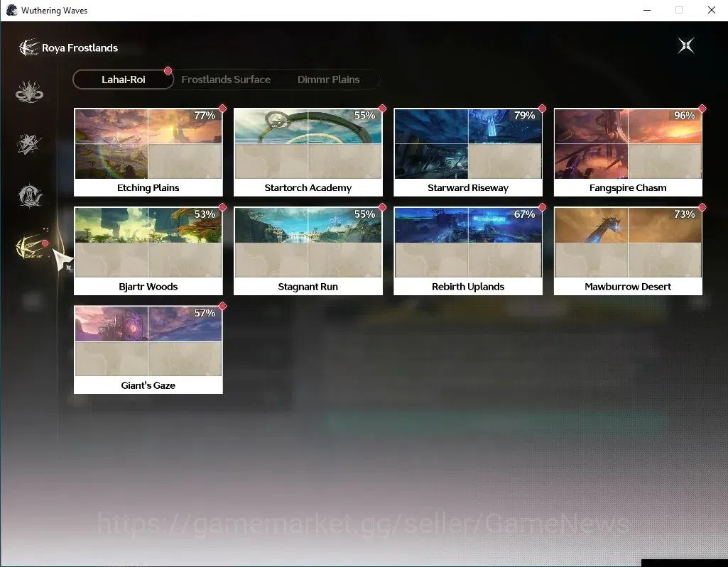Click the 57% progress on Giant's Gaze
The height and width of the screenshot is (567, 728).
click(x=205, y=313)
